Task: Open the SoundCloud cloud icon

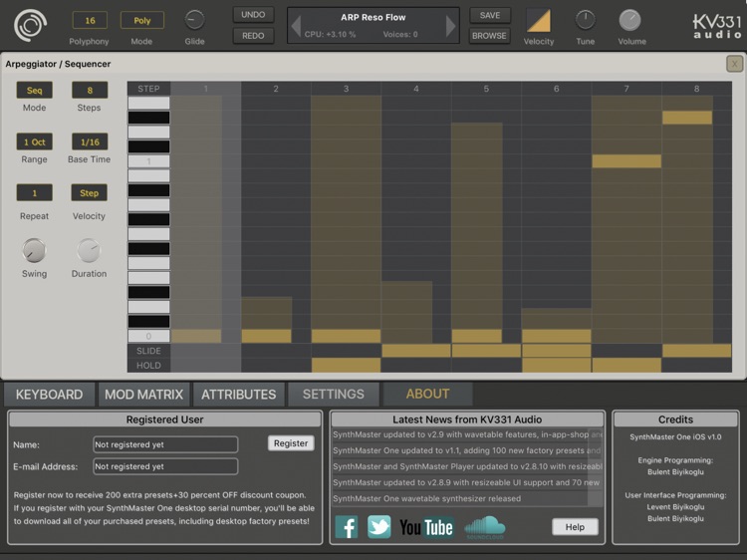Action: [x=484, y=527]
